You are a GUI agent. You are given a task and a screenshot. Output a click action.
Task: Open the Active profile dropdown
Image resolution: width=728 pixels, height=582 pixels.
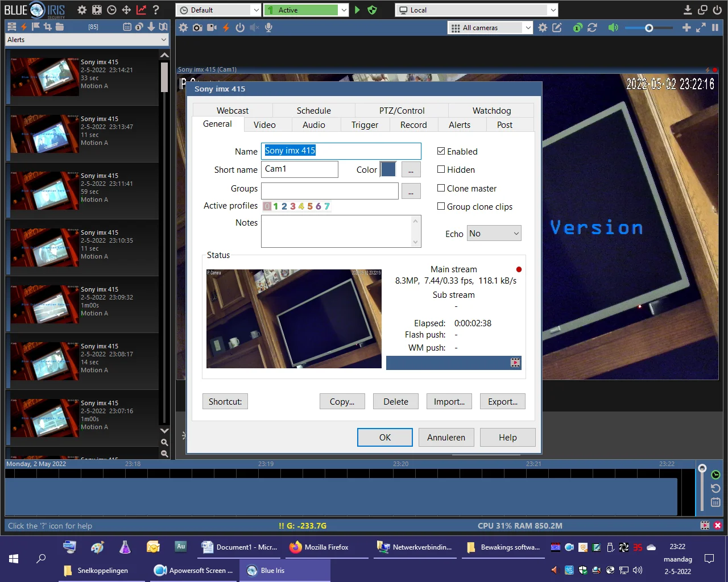click(306, 10)
